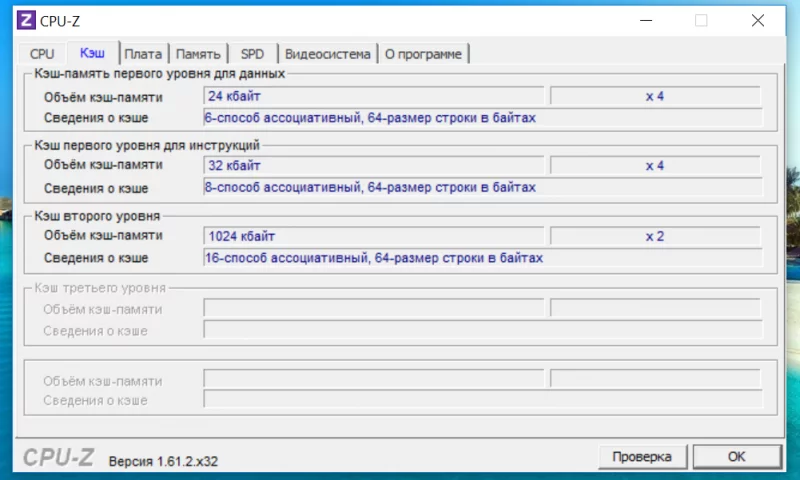Click the CPU-Z logo icon in title bar
Screen dimensions: 800x480
(x=26, y=20)
